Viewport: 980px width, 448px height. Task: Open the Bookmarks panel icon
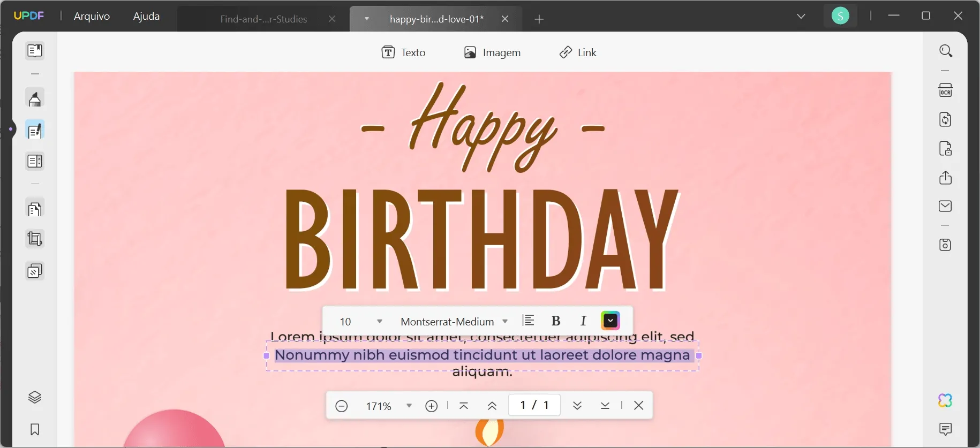[x=35, y=429]
